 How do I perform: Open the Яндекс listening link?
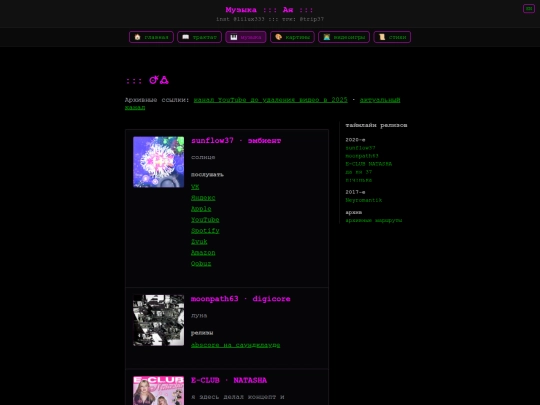(x=203, y=198)
